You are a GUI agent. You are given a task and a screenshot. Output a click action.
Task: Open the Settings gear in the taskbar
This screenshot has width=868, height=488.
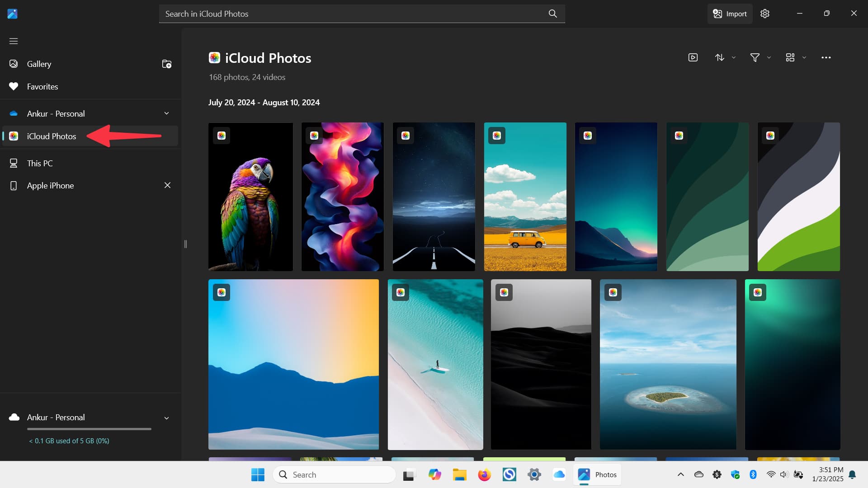coord(534,474)
